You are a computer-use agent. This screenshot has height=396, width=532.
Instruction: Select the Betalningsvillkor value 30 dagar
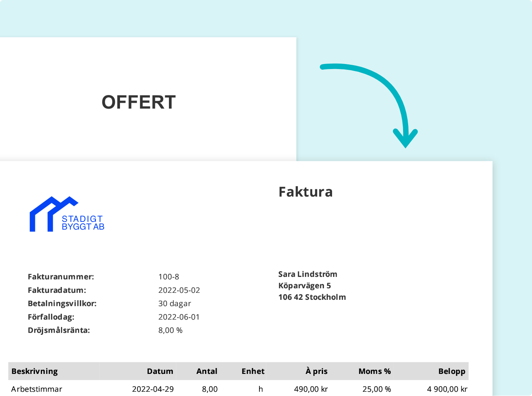point(175,304)
